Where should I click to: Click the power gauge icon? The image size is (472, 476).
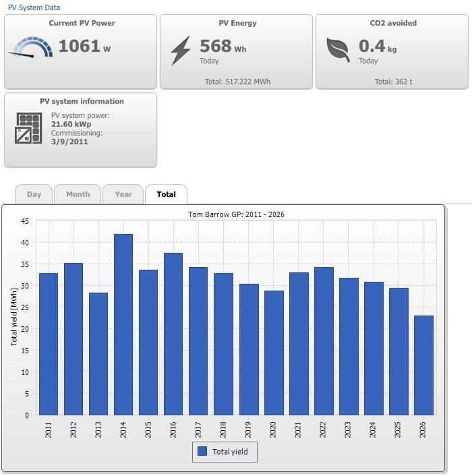(30, 47)
